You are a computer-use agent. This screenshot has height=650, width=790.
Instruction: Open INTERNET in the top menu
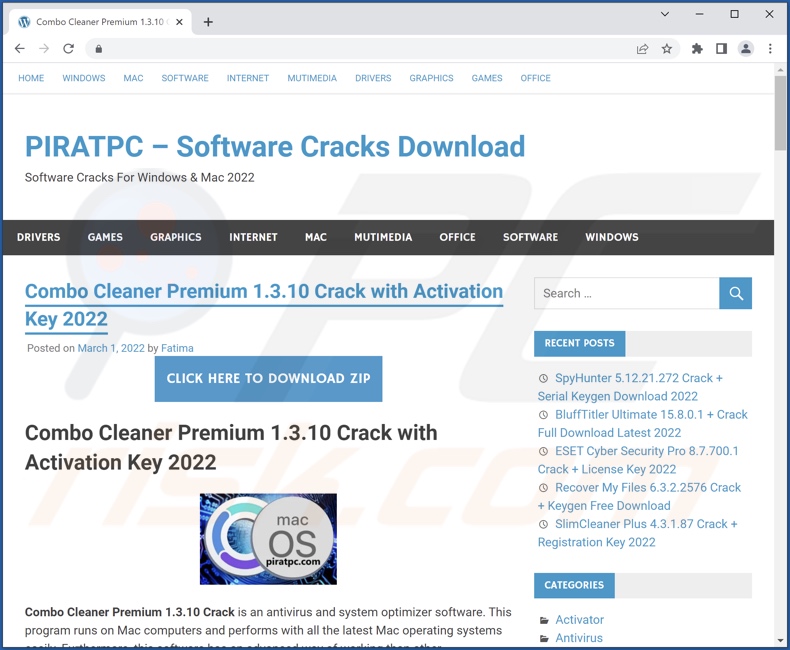click(248, 78)
